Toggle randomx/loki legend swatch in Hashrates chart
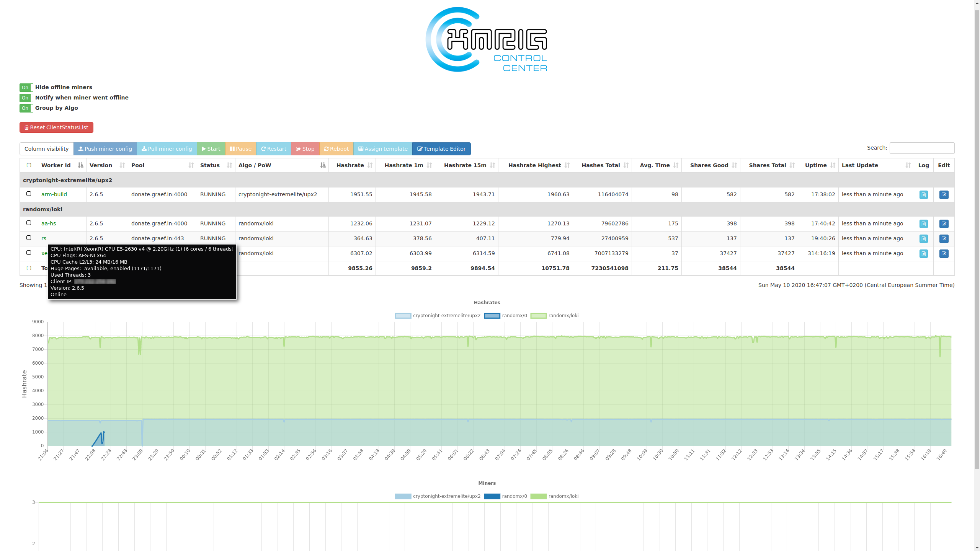This screenshot has height=551, width=980. tap(538, 316)
